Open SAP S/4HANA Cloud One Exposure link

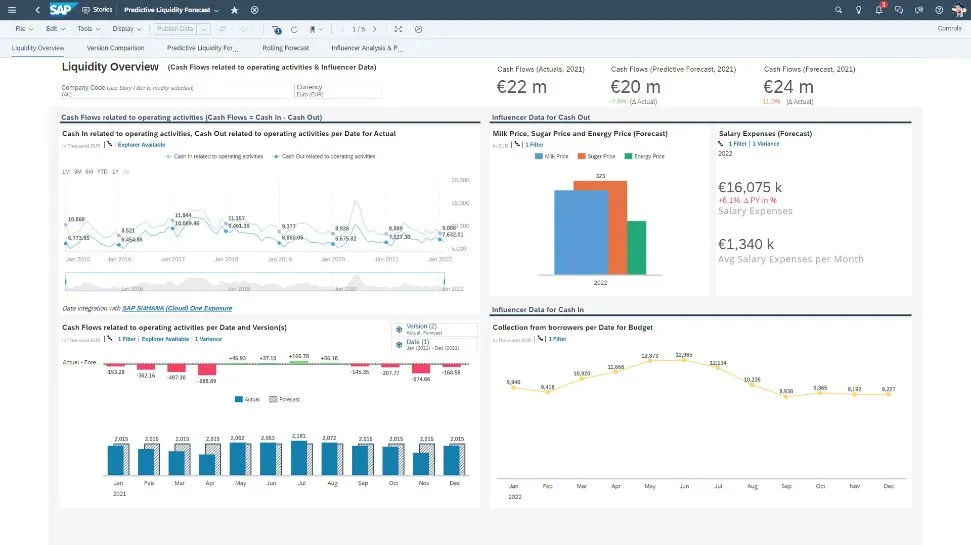[176, 309]
